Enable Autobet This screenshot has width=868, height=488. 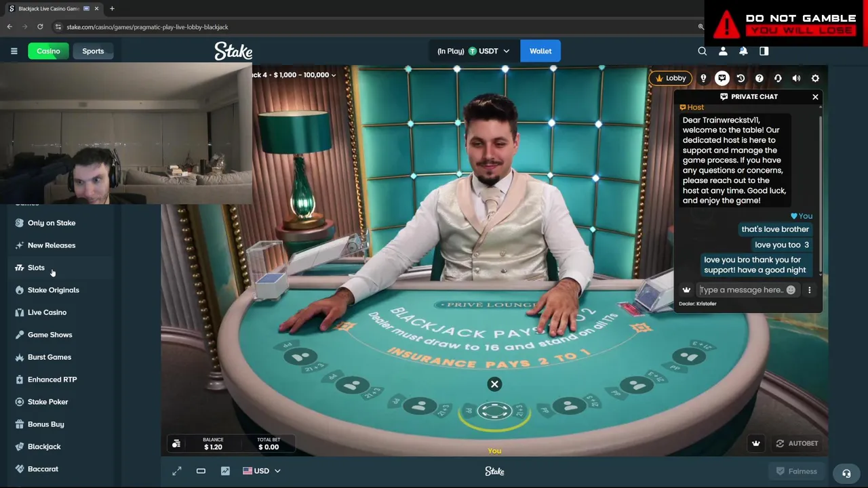797,443
